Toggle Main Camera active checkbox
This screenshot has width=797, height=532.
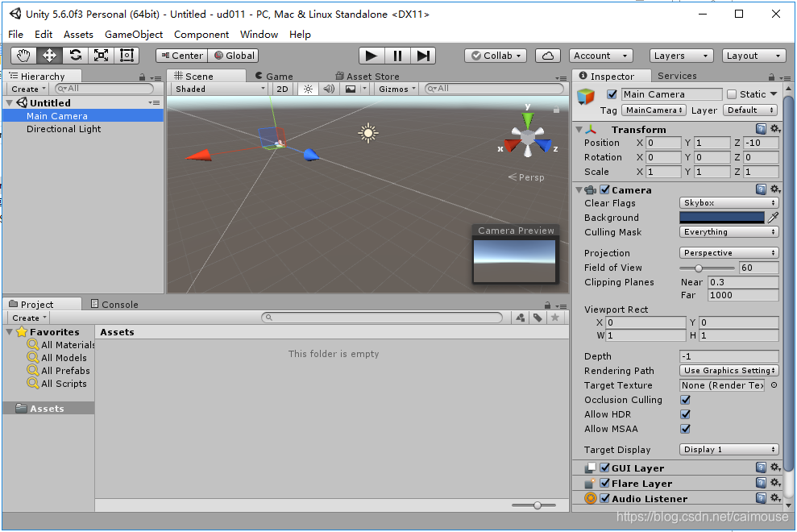(612, 94)
